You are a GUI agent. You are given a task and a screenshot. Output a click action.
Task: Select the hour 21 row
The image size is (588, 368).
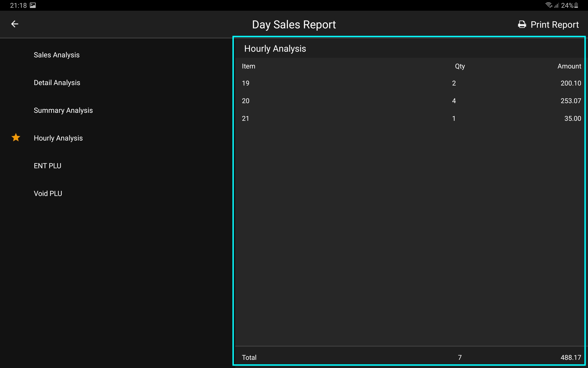click(x=411, y=118)
